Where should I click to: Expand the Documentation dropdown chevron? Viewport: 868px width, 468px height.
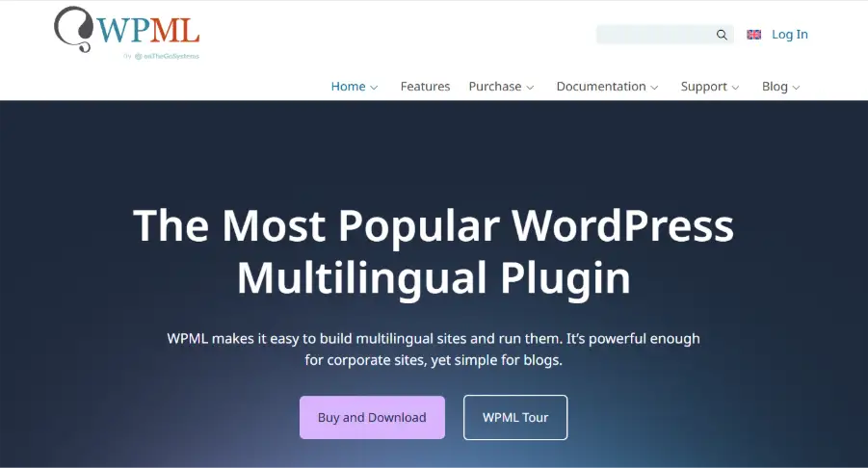pos(654,88)
